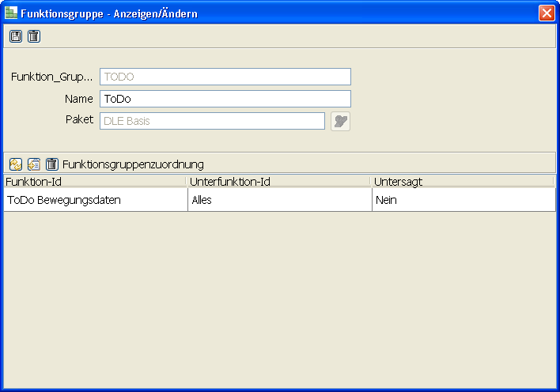This screenshot has width=560, height=392.
Task: Click first icon in Funktionsgruppenzuordnung toolbar
Action: click(x=16, y=164)
